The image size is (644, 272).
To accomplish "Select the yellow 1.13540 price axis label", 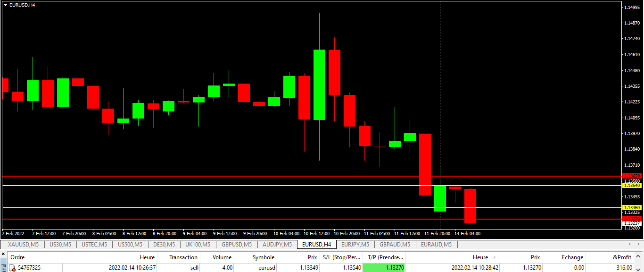I will (x=632, y=186).
